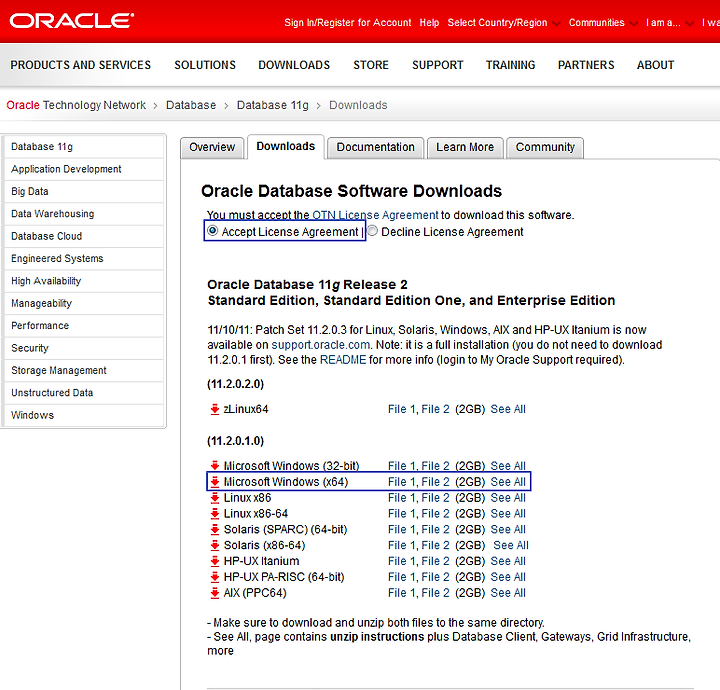Click See All for zLinux64

click(x=508, y=409)
